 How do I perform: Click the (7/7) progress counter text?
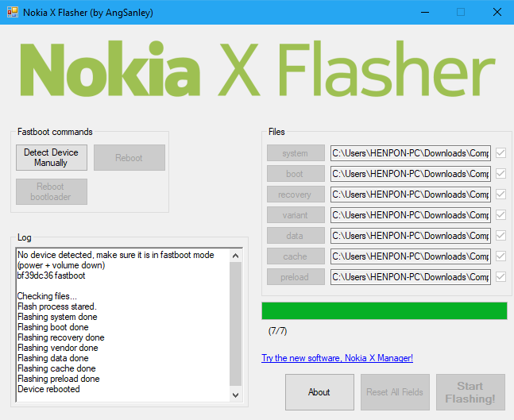[277, 331]
